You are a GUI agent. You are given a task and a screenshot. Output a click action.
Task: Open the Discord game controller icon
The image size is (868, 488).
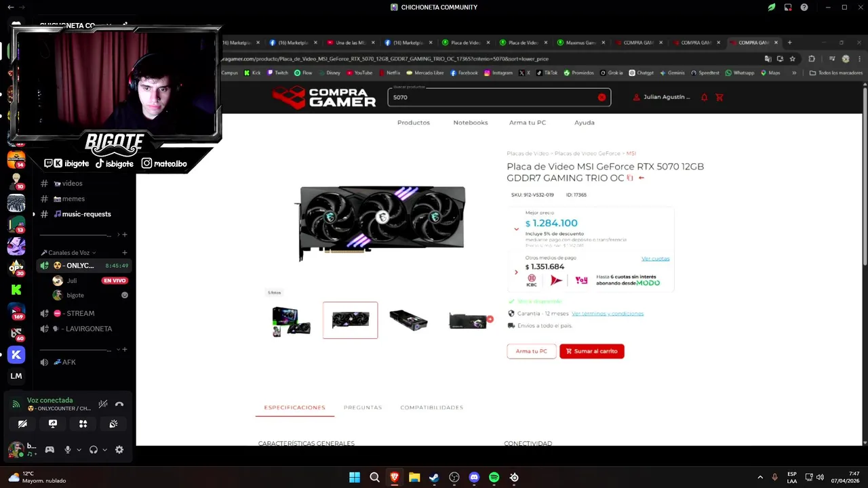pyautogui.click(x=50, y=449)
